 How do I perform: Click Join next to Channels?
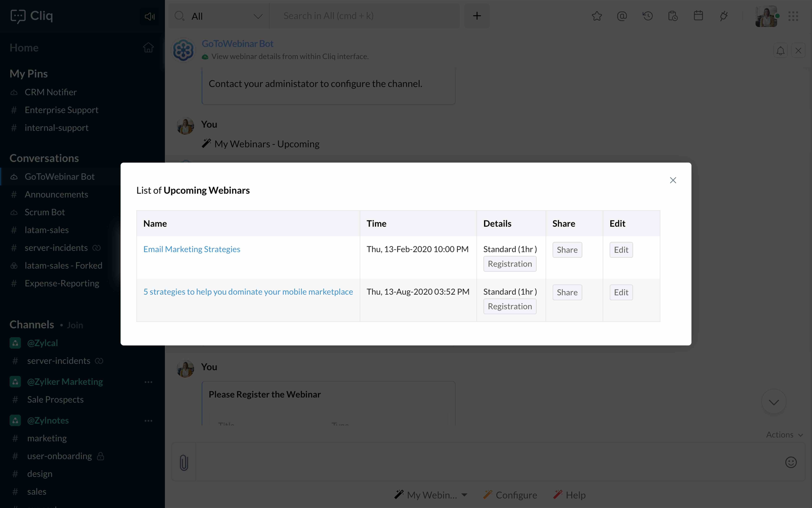pos(75,325)
